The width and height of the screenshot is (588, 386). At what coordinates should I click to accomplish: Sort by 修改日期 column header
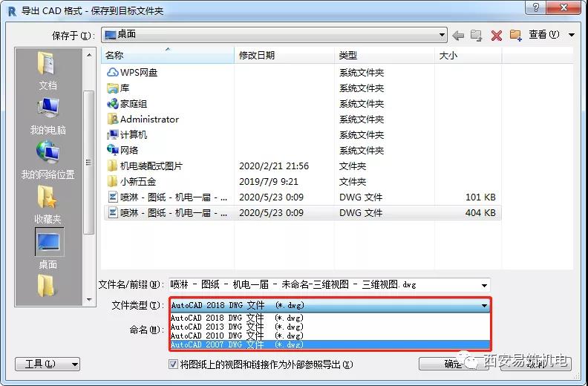pyautogui.click(x=284, y=56)
